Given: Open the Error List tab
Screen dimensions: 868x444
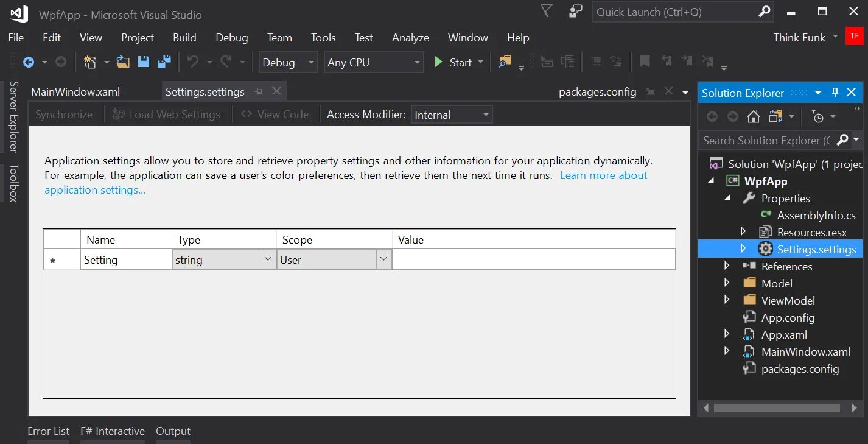Looking at the screenshot, I should [48, 431].
